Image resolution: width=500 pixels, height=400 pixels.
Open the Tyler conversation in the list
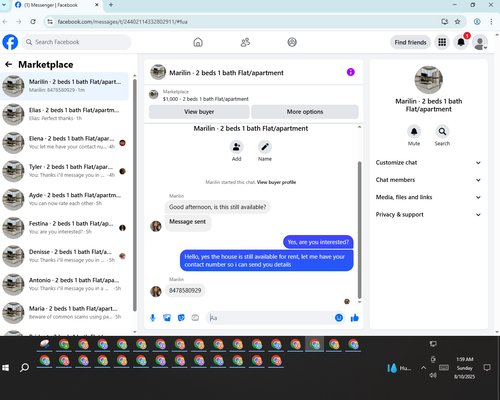(65, 171)
